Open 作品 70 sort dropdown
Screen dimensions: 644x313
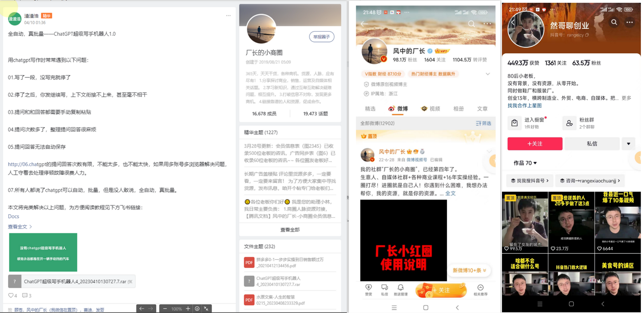pos(525,163)
